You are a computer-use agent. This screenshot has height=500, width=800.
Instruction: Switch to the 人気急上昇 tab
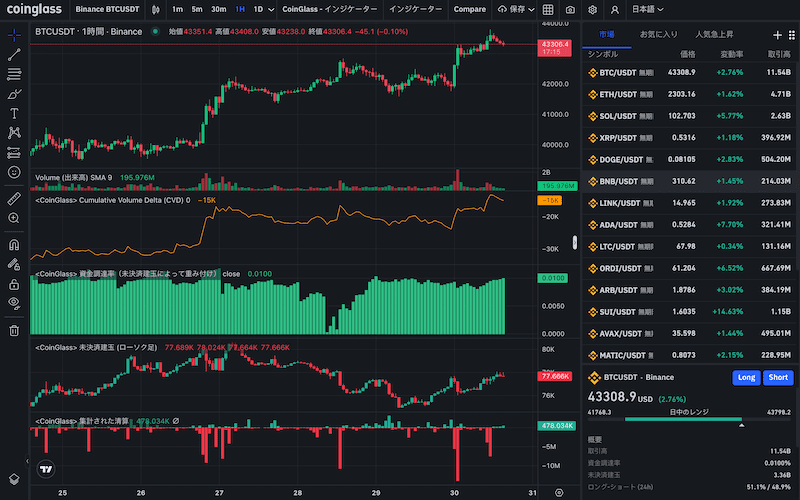click(x=714, y=34)
